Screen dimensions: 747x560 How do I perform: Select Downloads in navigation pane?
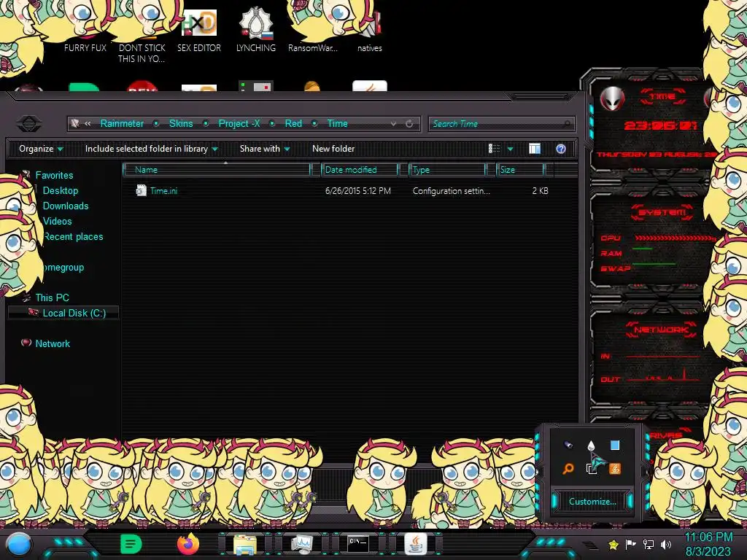point(66,206)
